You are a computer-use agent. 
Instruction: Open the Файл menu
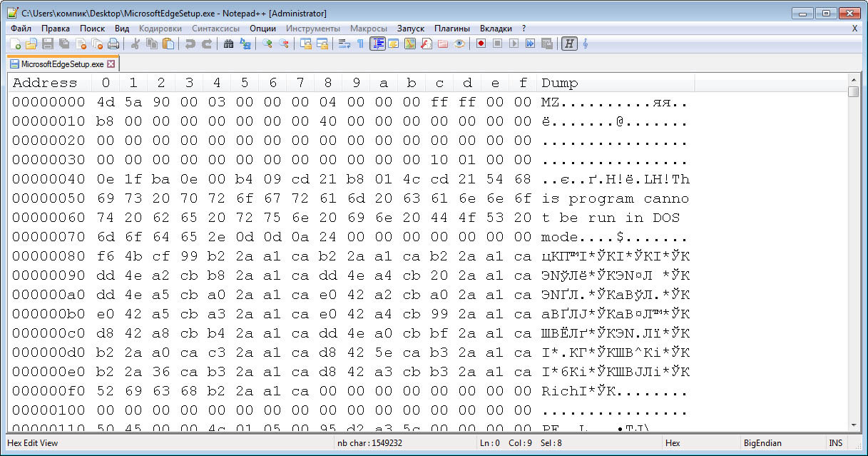coord(21,29)
